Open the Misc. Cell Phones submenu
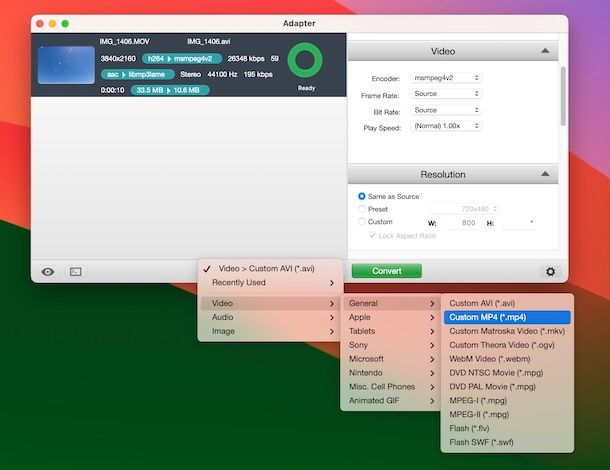 [x=391, y=387]
